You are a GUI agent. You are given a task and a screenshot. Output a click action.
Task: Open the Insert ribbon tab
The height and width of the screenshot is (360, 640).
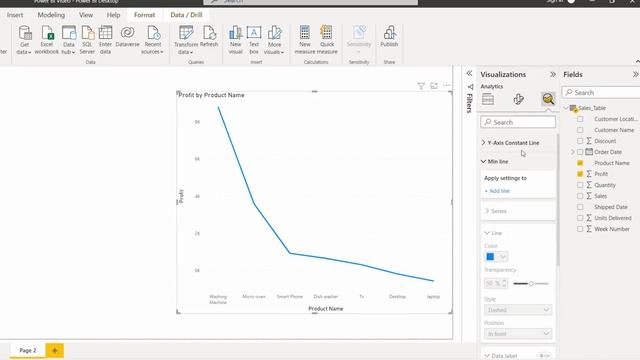click(x=15, y=15)
